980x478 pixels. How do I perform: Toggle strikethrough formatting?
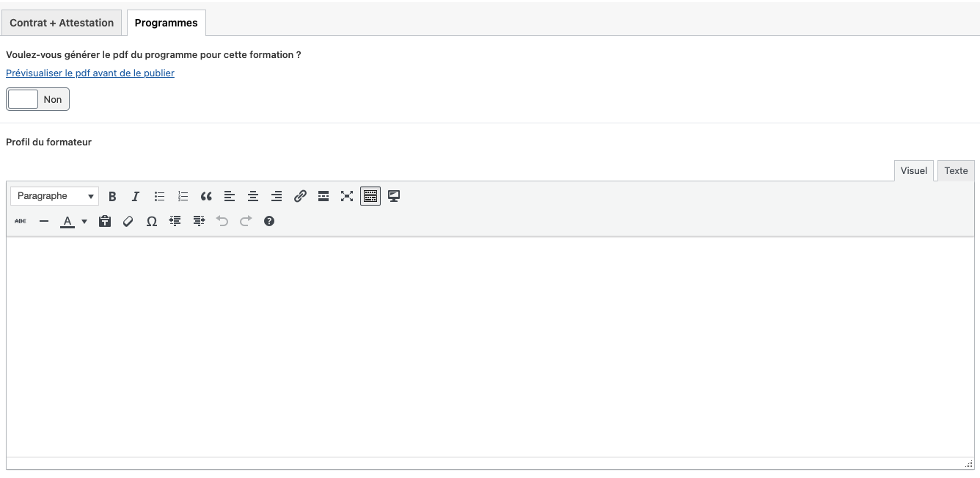pos(21,221)
